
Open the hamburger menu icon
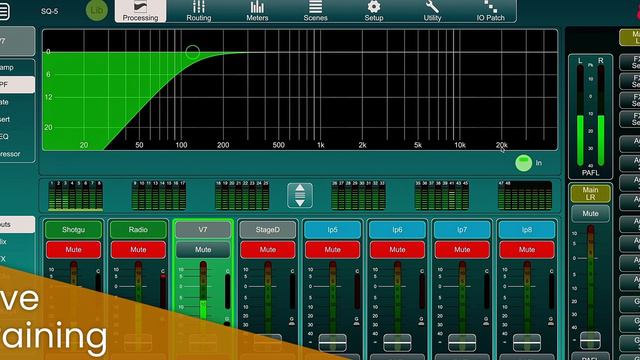click(x=4, y=11)
